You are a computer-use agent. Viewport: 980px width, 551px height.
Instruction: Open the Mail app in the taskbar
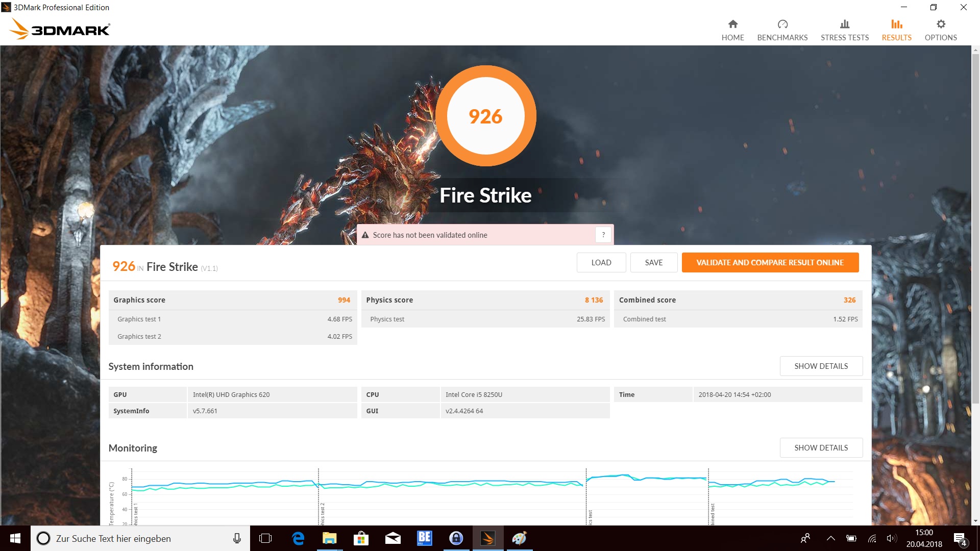tap(393, 538)
